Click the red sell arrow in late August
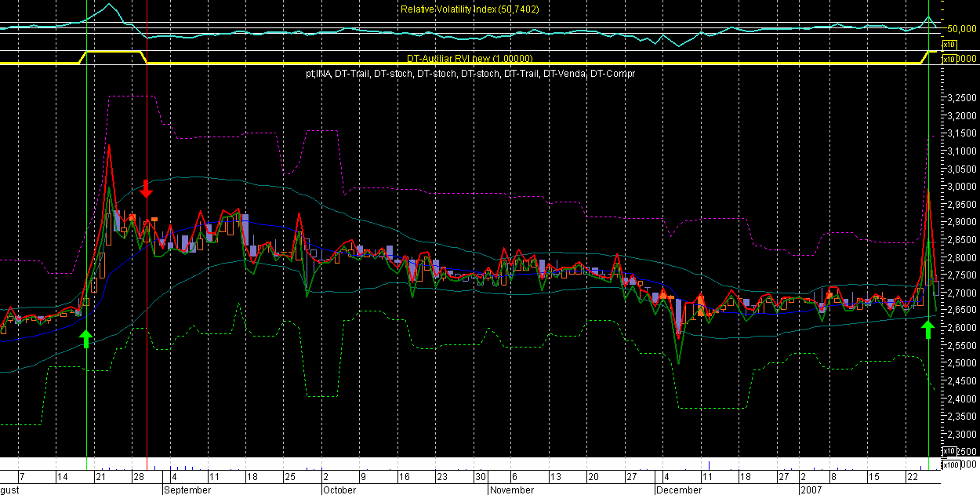This screenshot has width=980, height=495. [147, 189]
